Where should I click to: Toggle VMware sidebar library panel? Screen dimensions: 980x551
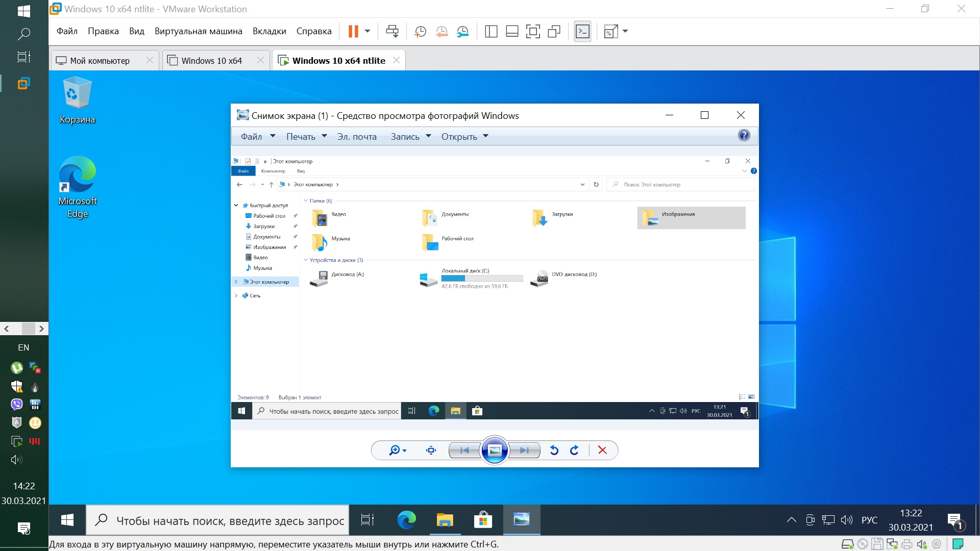pyautogui.click(x=491, y=32)
